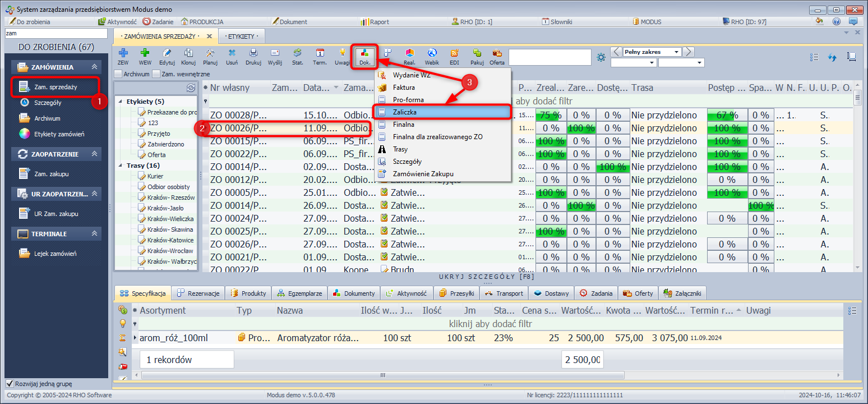
Task: Uncheck Rozwijaj jedną grupę checkbox
Action: 10,384
